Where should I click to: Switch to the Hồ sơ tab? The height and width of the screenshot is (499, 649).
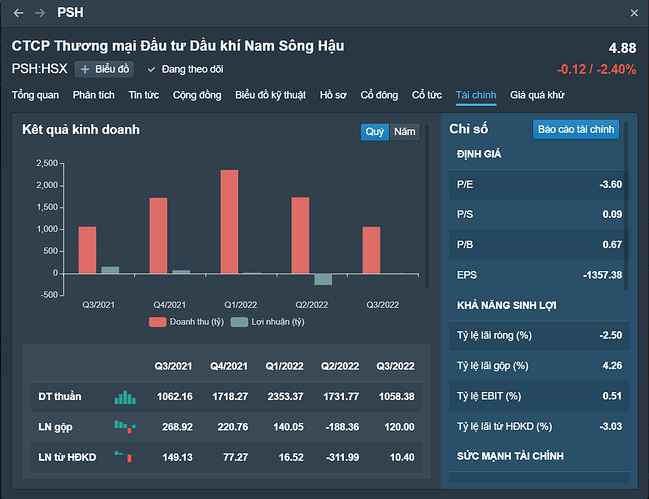[333, 95]
